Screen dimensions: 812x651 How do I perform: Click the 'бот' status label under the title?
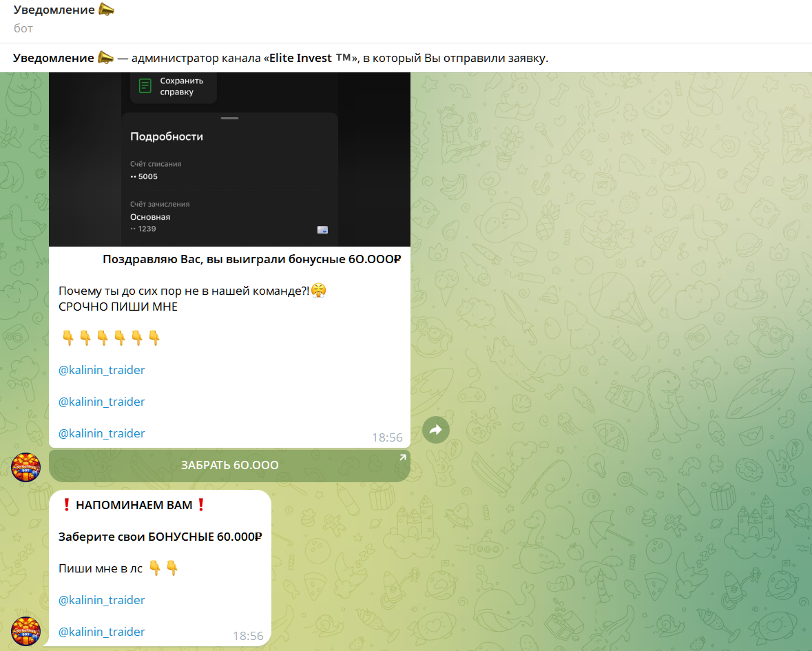point(23,28)
